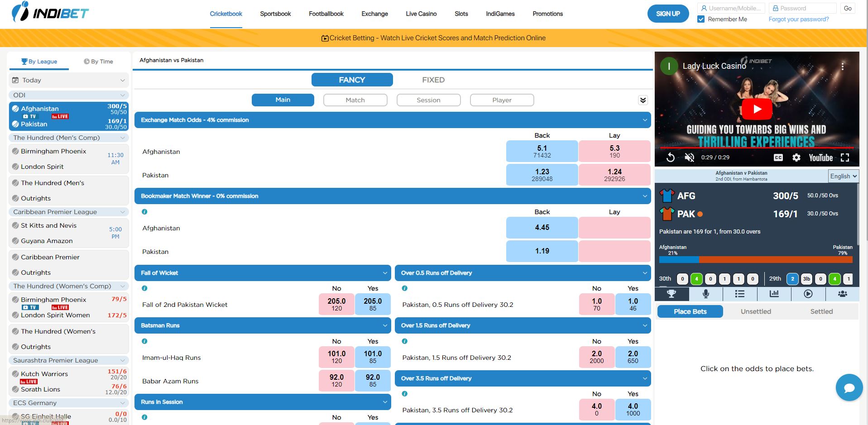Switch to FANCY betting mode
Image resolution: width=868 pixels, height=425 pixels.
pos(352,80)
